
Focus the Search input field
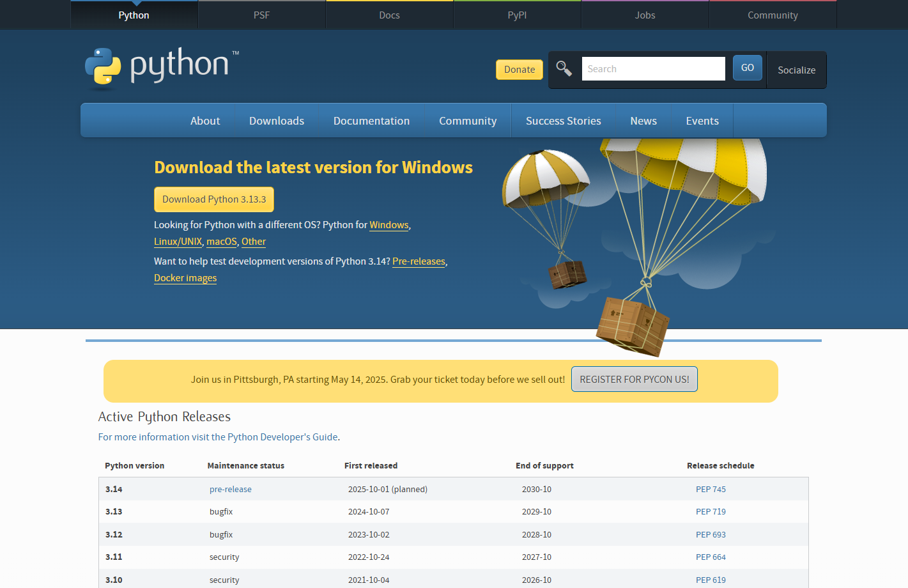[653, 68]
